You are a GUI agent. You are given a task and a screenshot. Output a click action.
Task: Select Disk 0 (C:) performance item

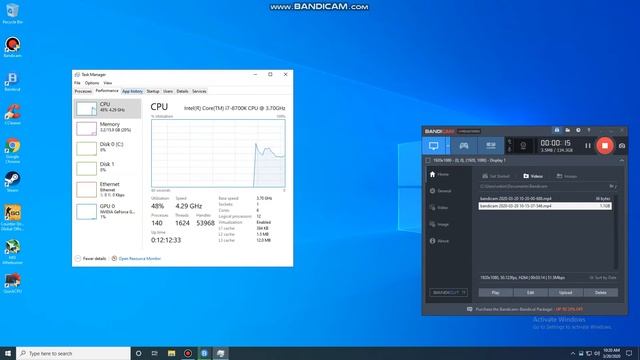[108, 148]
